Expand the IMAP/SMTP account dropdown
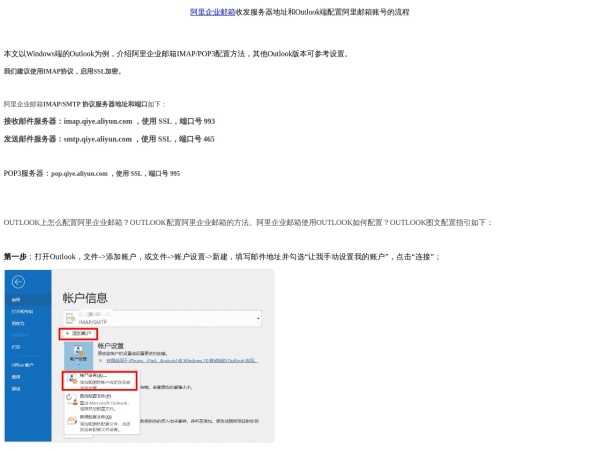Viewport: 600px width, 450px height. click(x=258, y=318)
